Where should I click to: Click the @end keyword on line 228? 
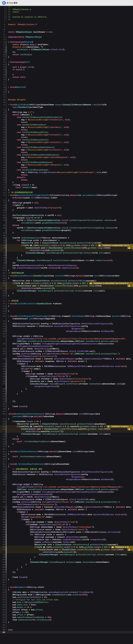pyautogui.click(x=10, y=637)
